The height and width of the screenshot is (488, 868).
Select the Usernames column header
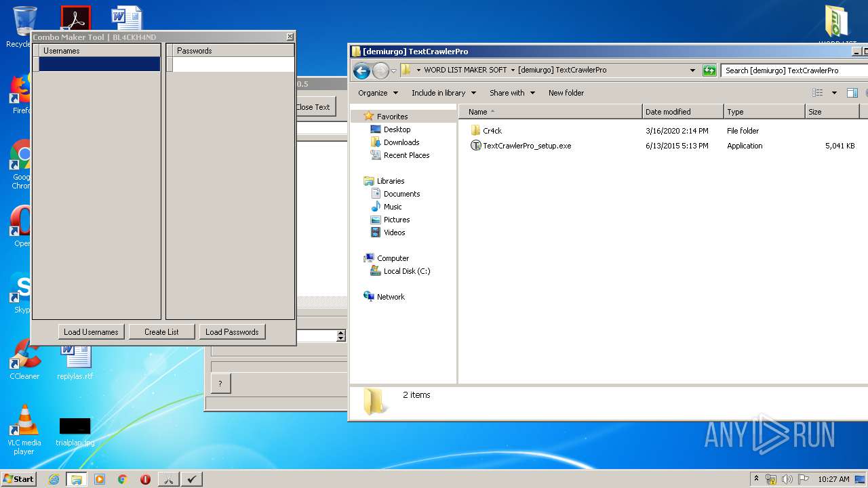(100, 51)
